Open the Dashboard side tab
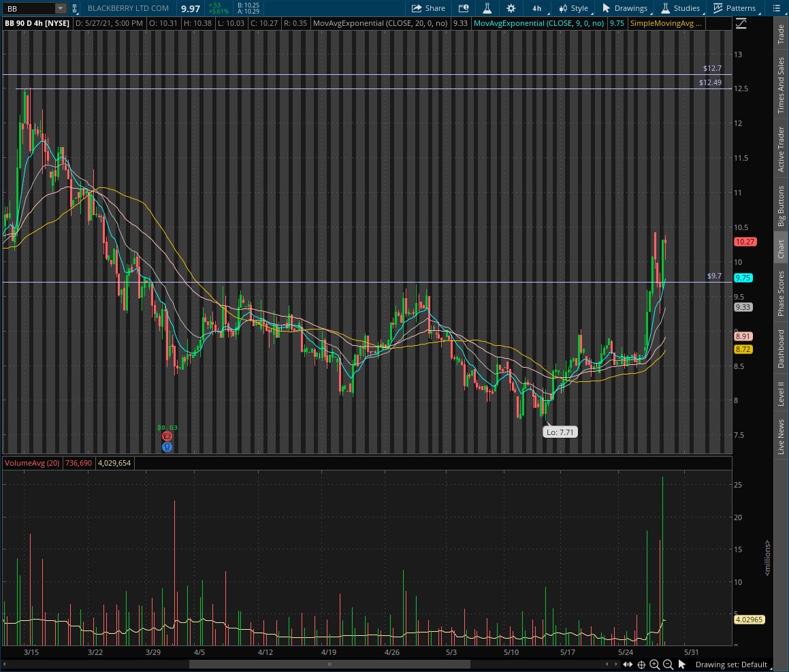Image resolution: width=789 pixels, height=672 pixels. point(780,349)
